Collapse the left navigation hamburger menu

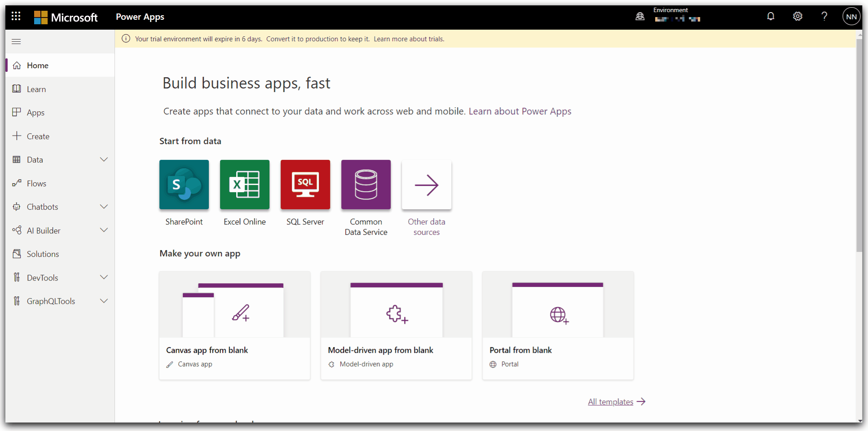(16, 42)
